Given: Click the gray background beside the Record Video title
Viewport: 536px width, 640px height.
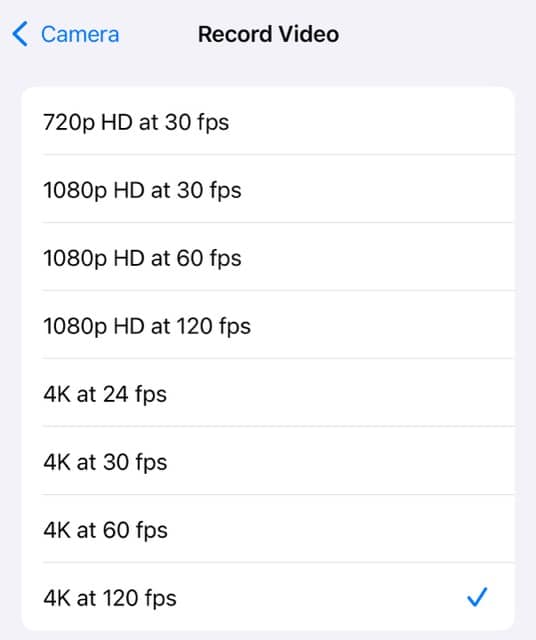Looking at the screenshot, I should tap(437, 34).
